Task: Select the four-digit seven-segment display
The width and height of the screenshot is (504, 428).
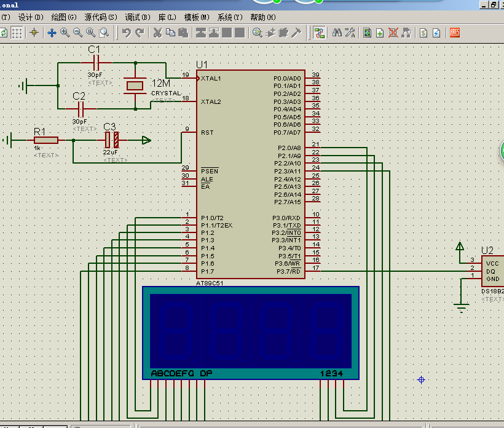Action: point(251,333)
